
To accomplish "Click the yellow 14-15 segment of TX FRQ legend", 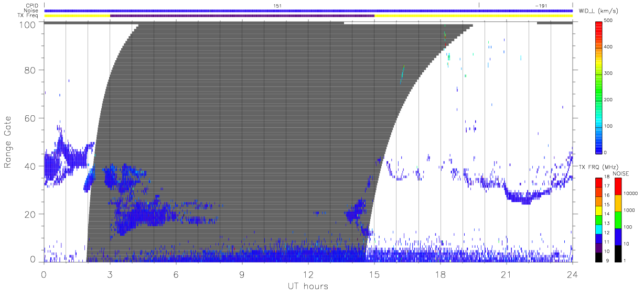I will pyautogui.click(x=598, y=211).
